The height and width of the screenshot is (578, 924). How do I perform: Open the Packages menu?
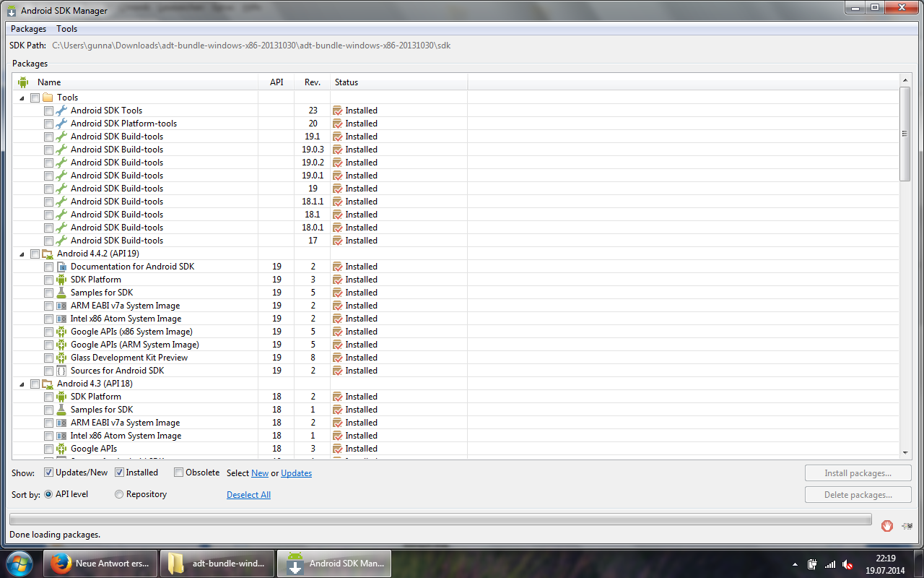(28, 29)
